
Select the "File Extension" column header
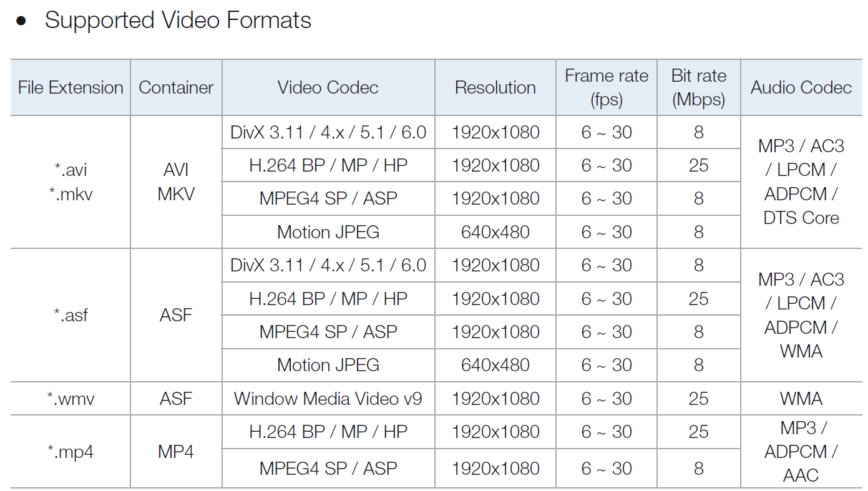(x=71, y=87)
